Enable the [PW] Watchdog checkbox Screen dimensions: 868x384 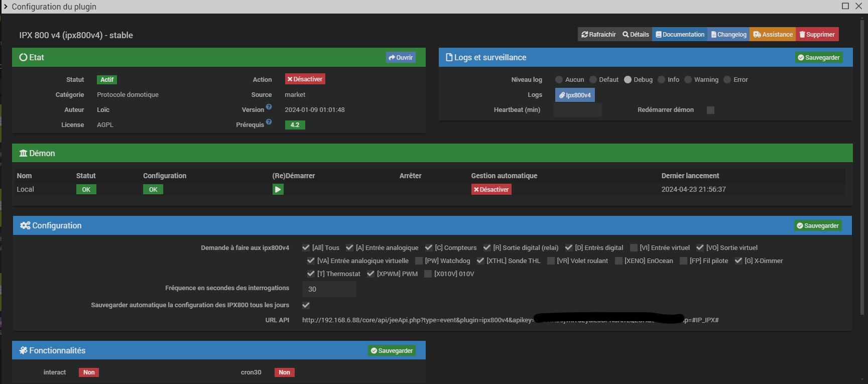(419, 261)
